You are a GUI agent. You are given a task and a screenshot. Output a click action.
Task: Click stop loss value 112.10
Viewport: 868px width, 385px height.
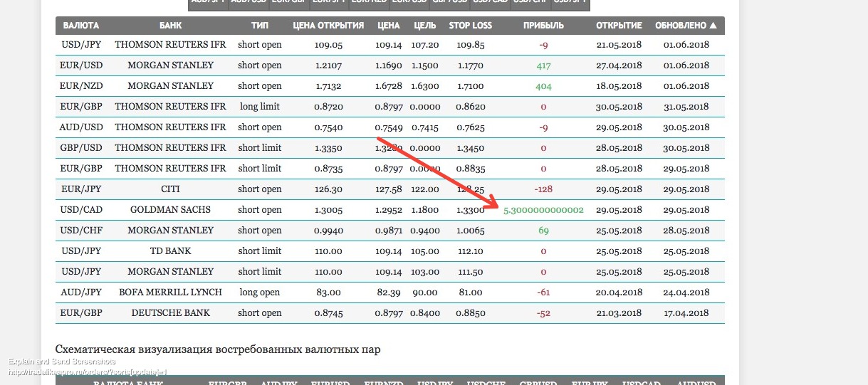click(470, 251)
